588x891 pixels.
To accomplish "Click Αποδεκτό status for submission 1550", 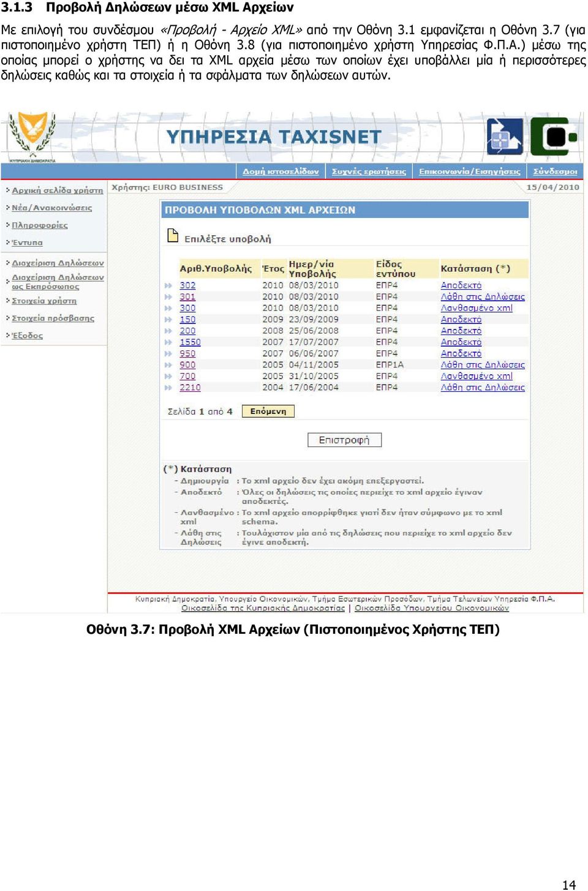I will tap(461, 342).
